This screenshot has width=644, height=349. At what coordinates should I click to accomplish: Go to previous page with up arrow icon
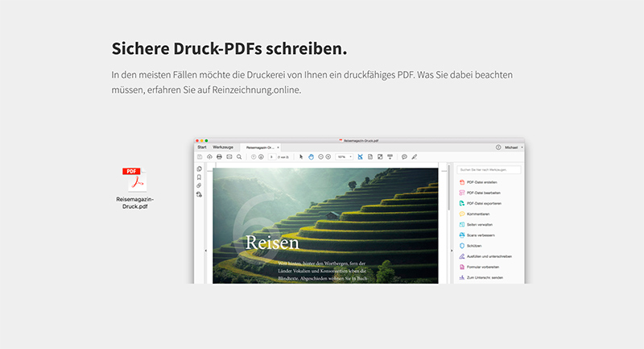tap(254, 156)
